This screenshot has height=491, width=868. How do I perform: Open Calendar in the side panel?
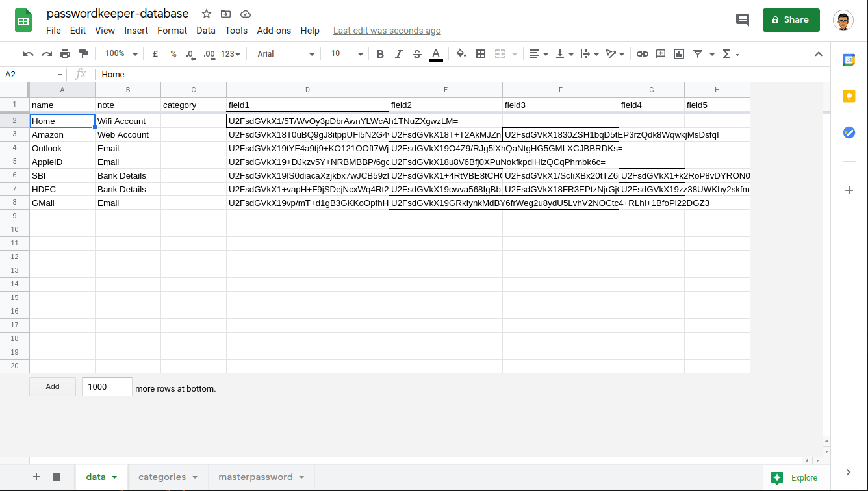[x=849, y=60]
